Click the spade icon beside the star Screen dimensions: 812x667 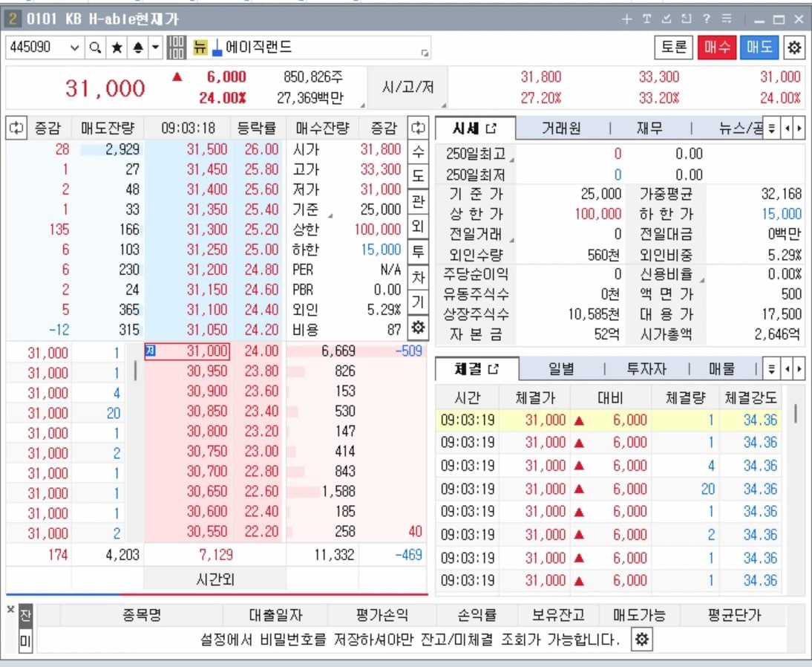click(138, 48)
